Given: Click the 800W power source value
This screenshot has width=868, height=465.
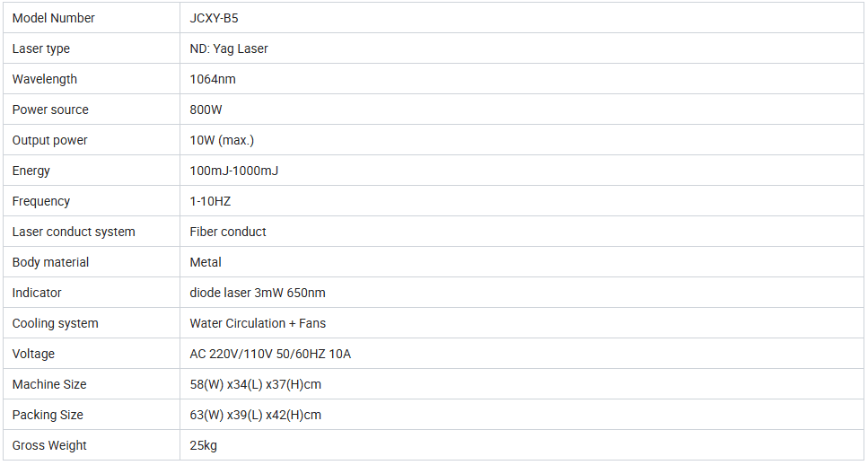Looking at the screenshot, I should pos(206,110).
